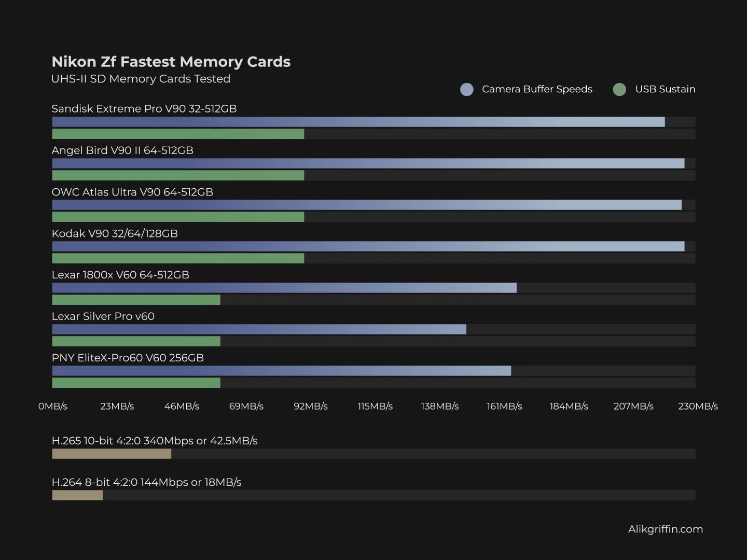747x560 pixels.
Task: Click Lexar 1800x V60 green USB bar
Action: (x=136, y=300)
